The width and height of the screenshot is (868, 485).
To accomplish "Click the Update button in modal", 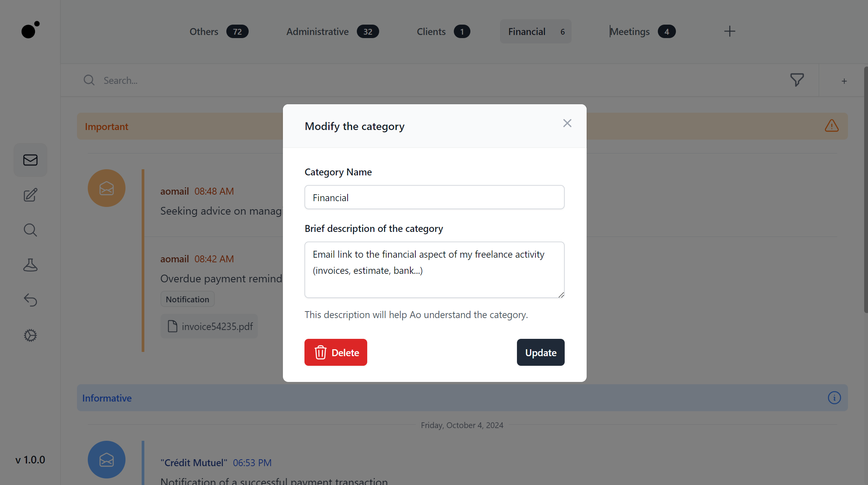I will coord(540,352).
